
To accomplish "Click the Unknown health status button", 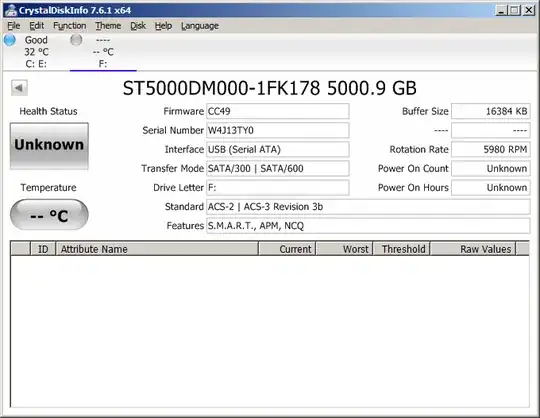I will click(x=49, y=146).
